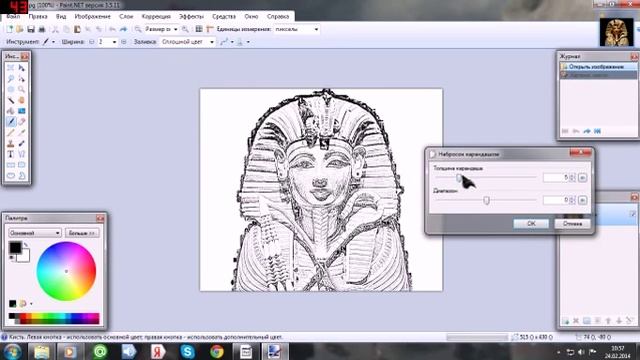This screenshot has height=360, width=640.
Task: Click the pencil thickness value field
Action: click(556, 178)
